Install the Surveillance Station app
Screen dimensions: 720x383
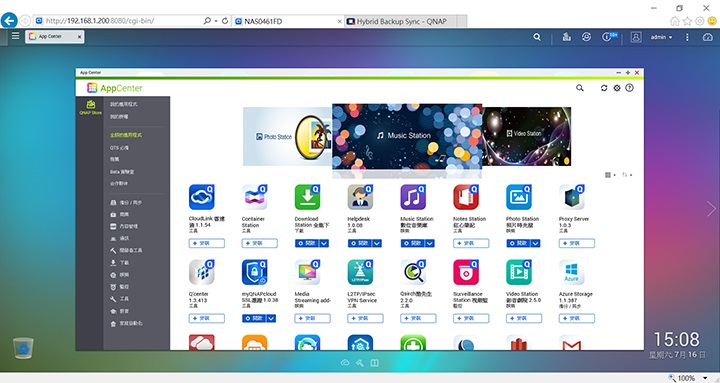click(x=471, y=318)
